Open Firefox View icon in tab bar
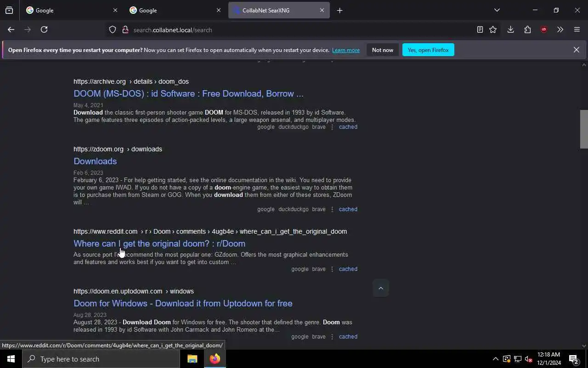This screenshot has width=588, height=368. tap(9, 10)
